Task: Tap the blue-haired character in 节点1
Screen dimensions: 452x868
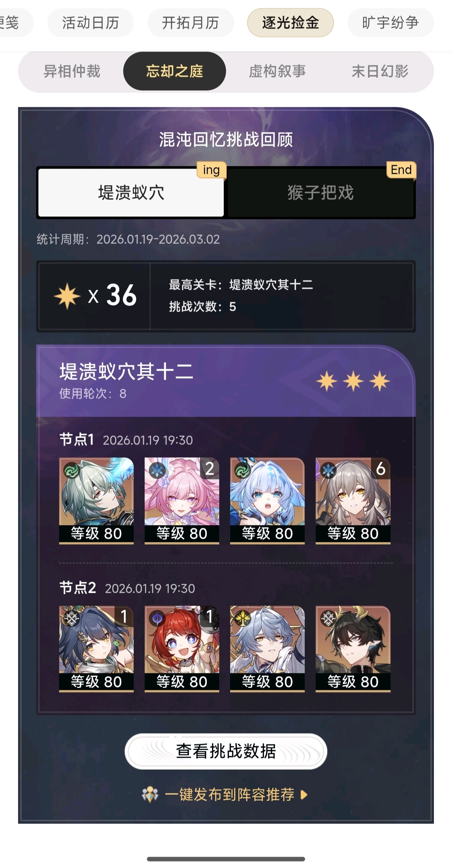Action: [x=267, y=501]
